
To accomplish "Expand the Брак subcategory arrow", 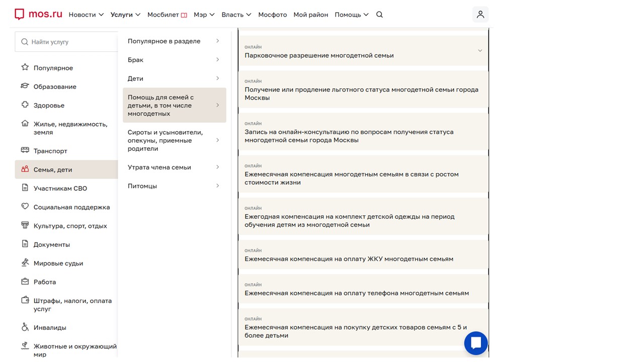I will [x=217, y=60].
